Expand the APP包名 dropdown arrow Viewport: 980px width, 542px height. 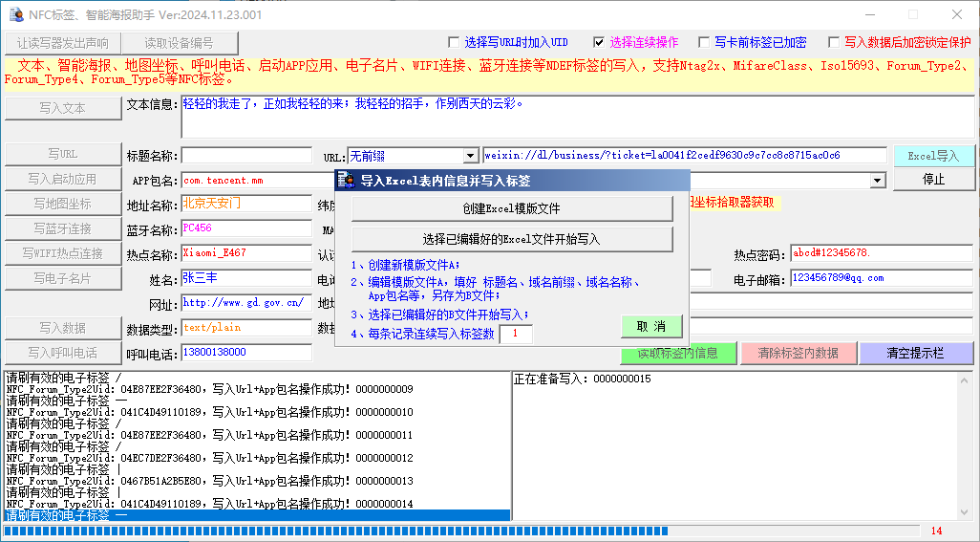click(877, 181)
